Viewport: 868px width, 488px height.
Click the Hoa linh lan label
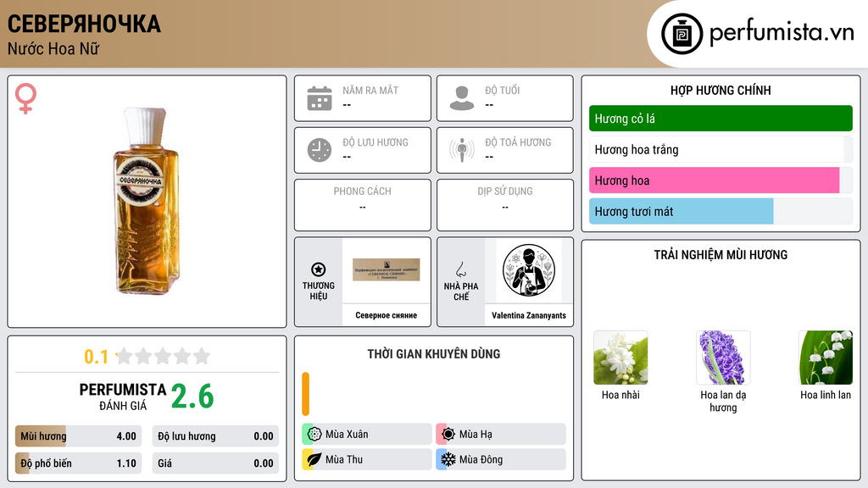point(826,395)
